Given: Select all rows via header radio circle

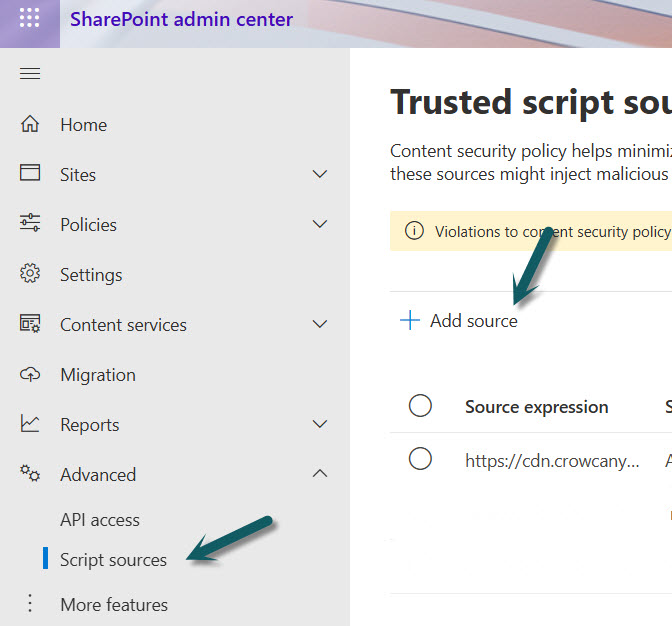Looking at the screenshot, I should (421, 406).
